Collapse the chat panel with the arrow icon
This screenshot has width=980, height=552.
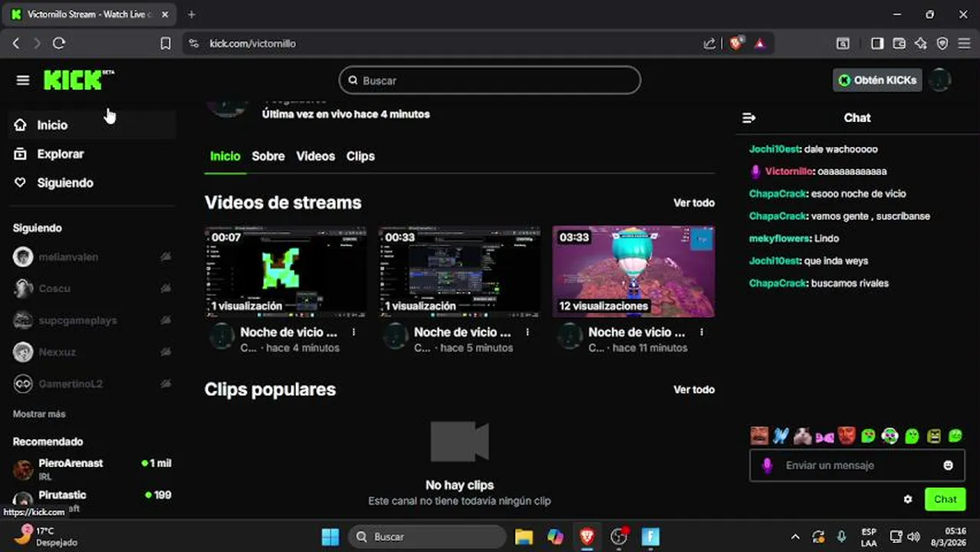[x=749, y=118]
